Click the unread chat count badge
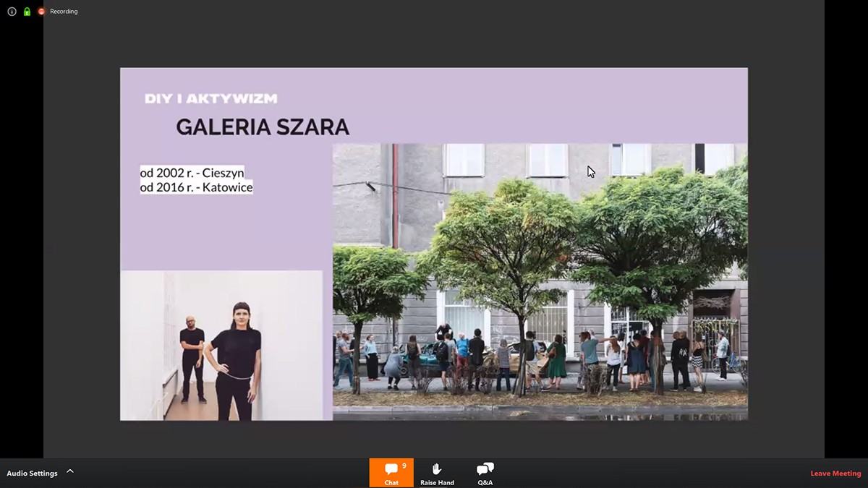 404,466
